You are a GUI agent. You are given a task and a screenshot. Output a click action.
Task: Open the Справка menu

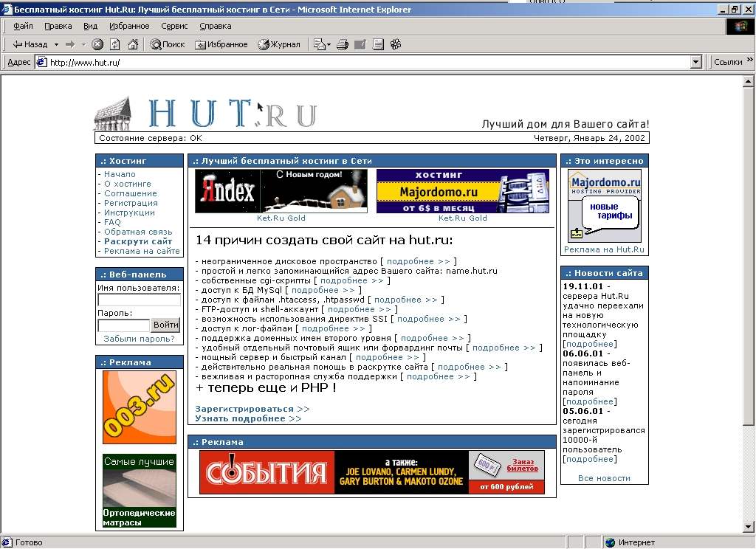215,26
